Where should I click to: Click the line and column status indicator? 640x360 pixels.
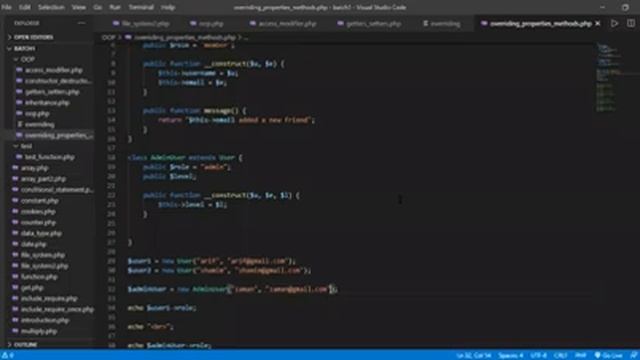(473, 356)
